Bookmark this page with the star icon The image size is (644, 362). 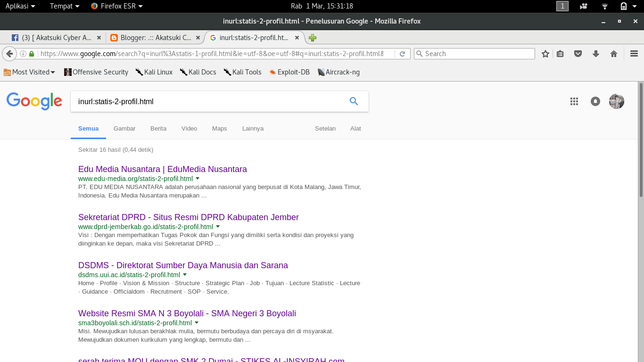[545, 54]
